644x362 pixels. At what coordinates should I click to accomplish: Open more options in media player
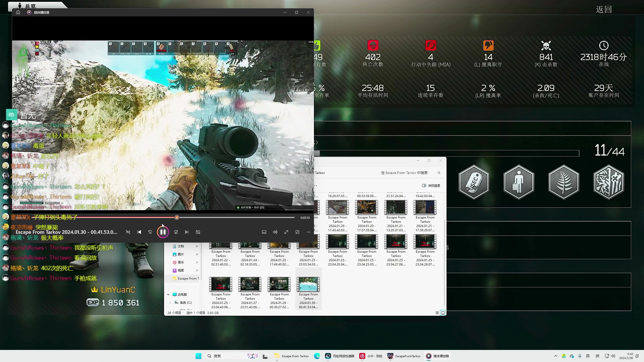[x=308, y=232]
